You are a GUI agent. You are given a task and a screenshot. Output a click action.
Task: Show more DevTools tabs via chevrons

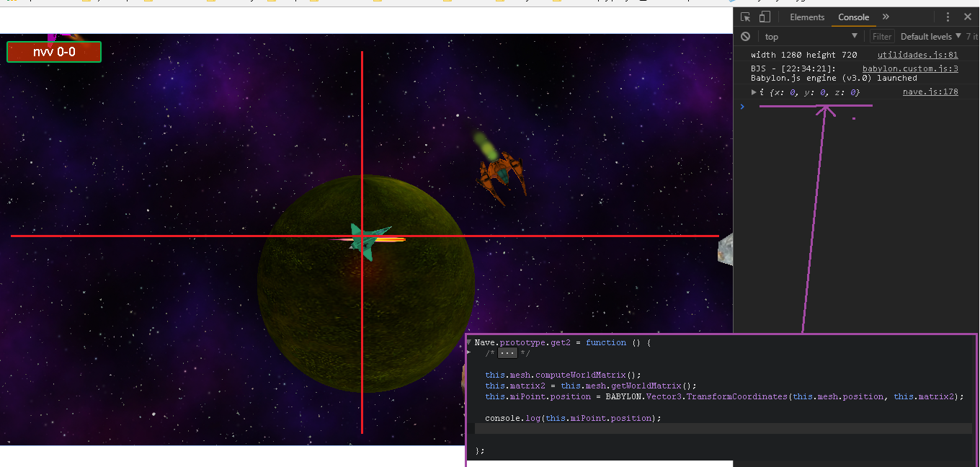coord(886,17)
